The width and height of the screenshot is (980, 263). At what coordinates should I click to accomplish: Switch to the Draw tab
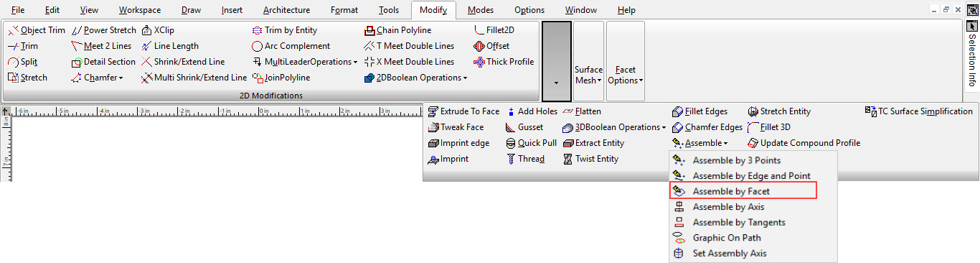point(192,10)
